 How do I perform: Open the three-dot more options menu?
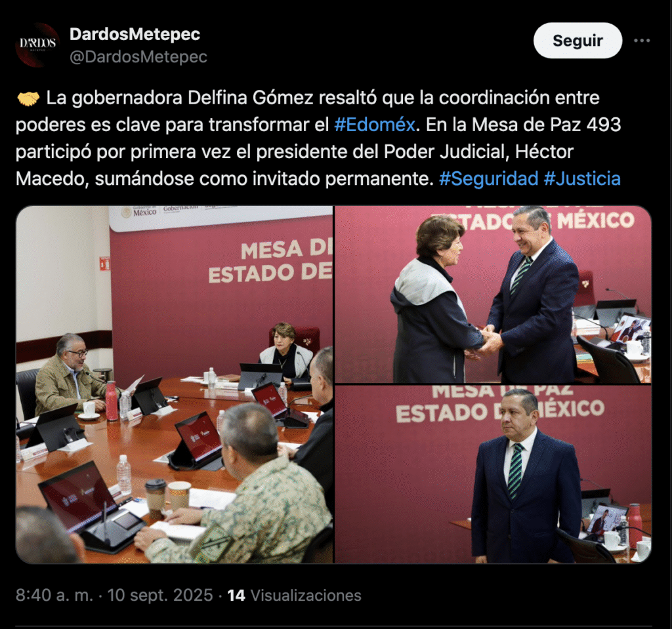click(642, 41)
